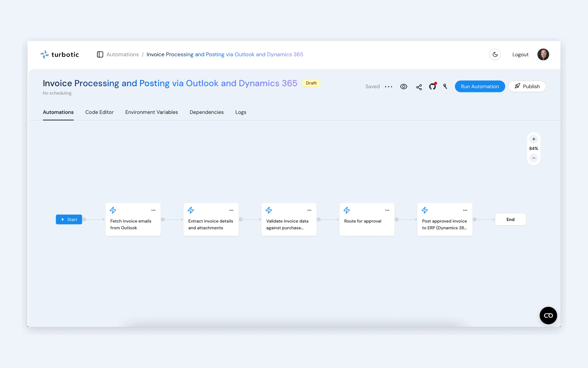
Task: Click the automation title heading
Action: (x=170, y=83)
